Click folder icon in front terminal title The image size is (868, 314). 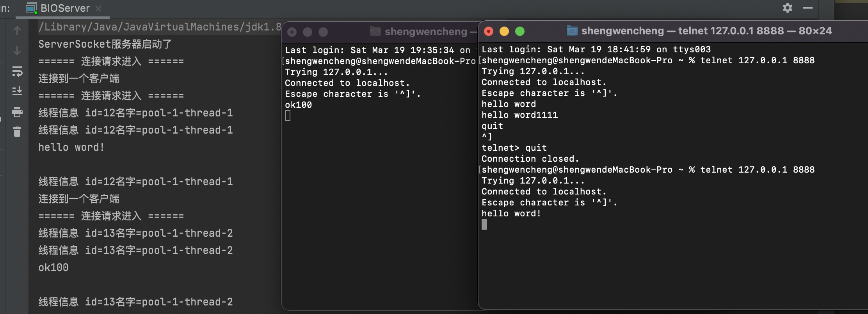click(x=572, y=30)
